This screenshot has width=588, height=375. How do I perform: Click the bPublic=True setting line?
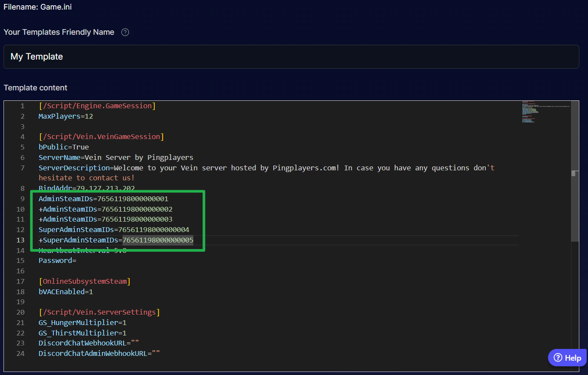(x=63, y=147)
